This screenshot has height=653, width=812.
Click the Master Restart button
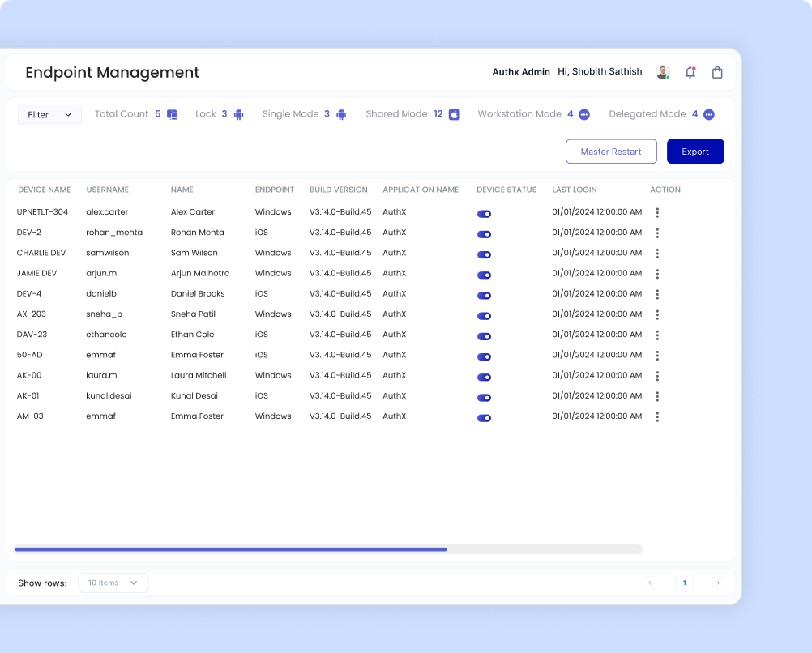tap(611, 152)
